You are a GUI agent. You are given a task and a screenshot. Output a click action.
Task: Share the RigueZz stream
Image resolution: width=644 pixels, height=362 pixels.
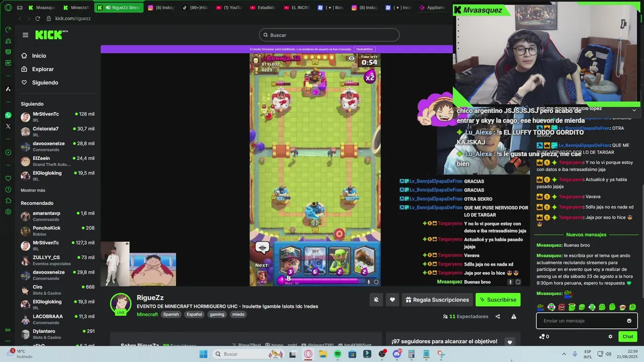pos(498,316)
